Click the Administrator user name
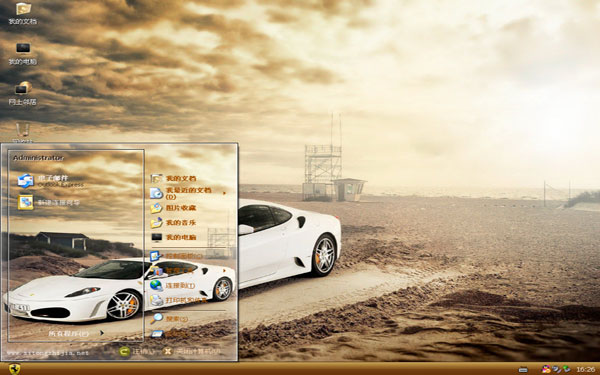Screen dimensions: 600x375 point(38,158)
